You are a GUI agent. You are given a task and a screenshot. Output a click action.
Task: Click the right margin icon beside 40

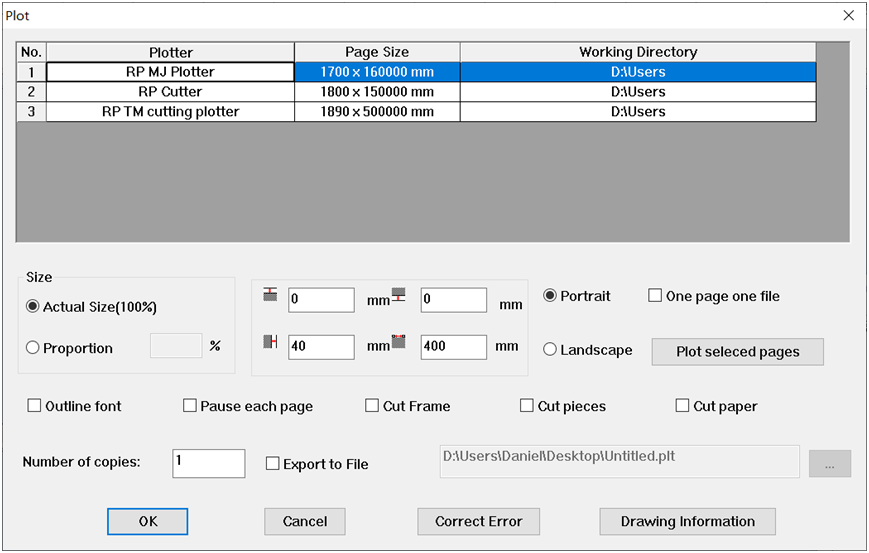[x=270, y=342]
